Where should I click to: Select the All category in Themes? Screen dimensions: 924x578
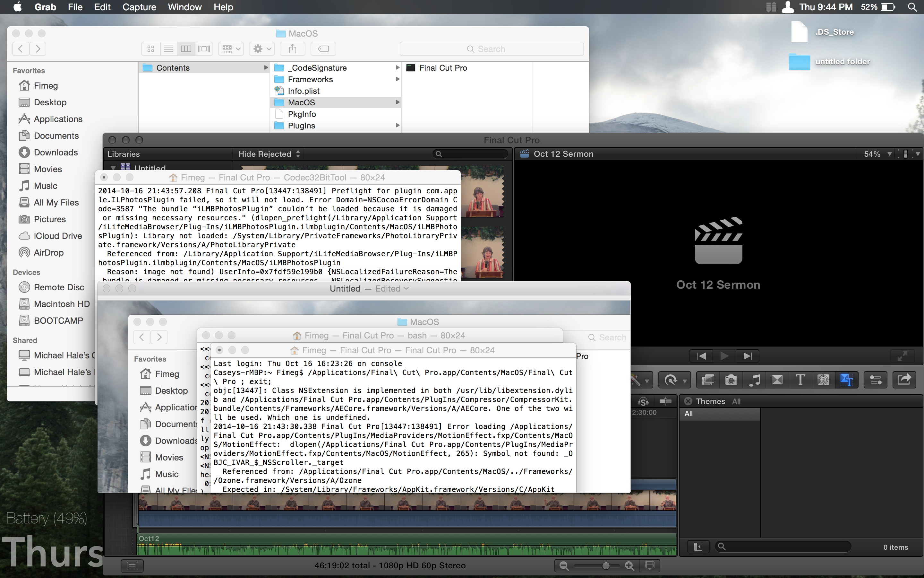[x=720, y=414]
